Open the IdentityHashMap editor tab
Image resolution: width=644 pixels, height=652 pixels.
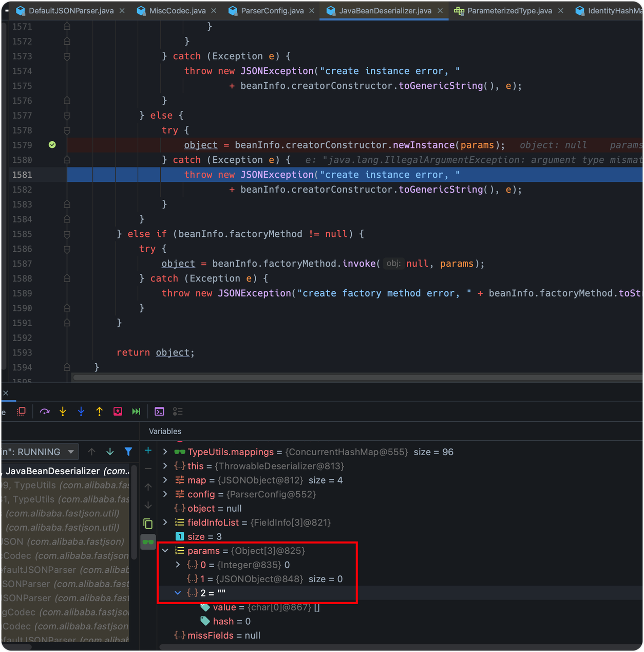point(609,11)
